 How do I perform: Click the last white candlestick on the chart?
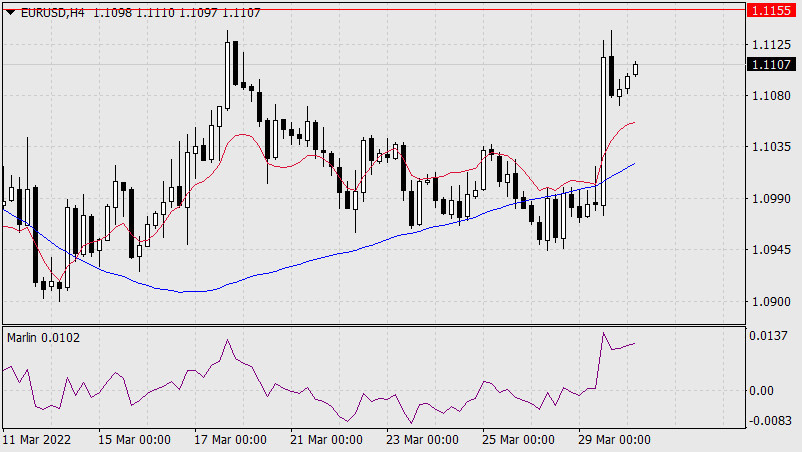[636, 69]
